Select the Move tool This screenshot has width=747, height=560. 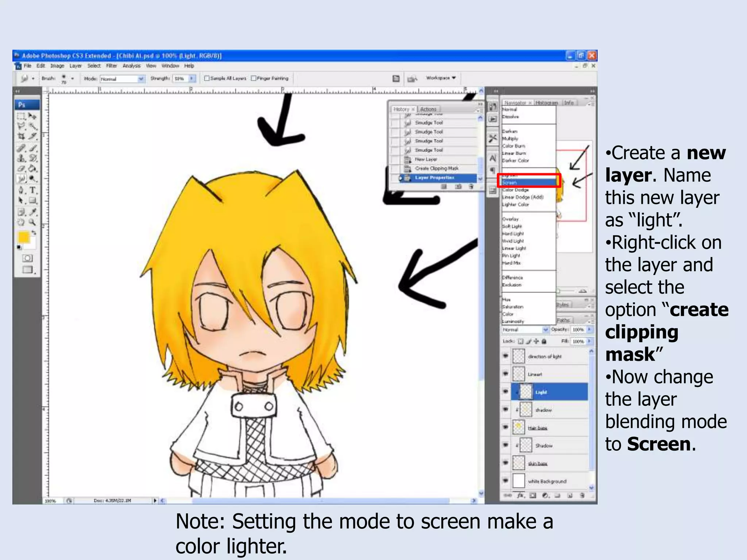pos(32,116)
